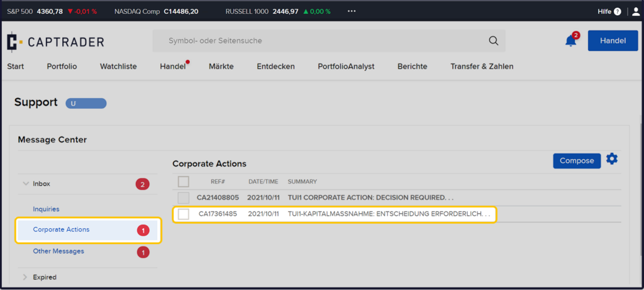
Task: Open the Berichte menu
Action: click(x=413, y=66)
